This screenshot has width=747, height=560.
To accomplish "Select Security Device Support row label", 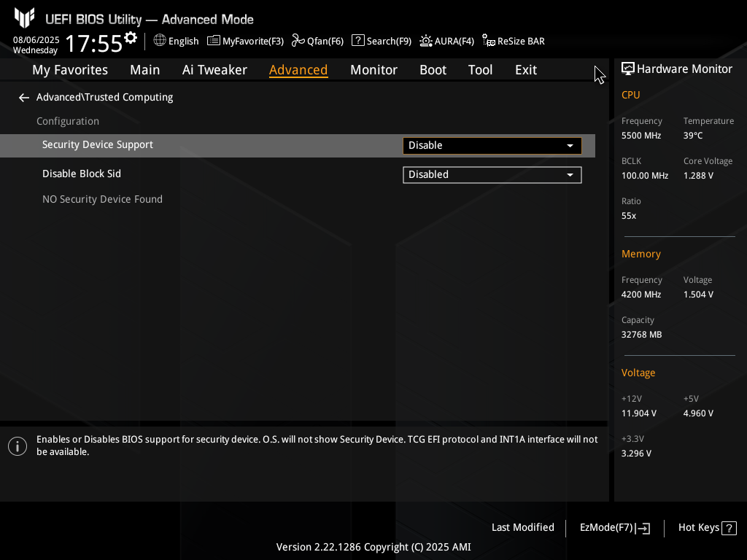I will click(98, 145).
